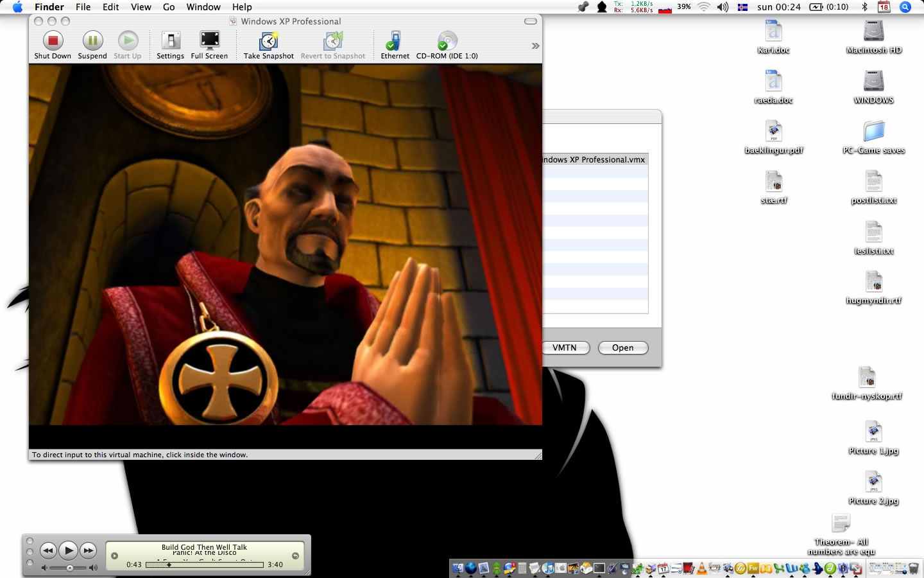Select postlisti.txt on the desktop
The height and width of the screenshot is (578, 924).
tap(873, 188)
